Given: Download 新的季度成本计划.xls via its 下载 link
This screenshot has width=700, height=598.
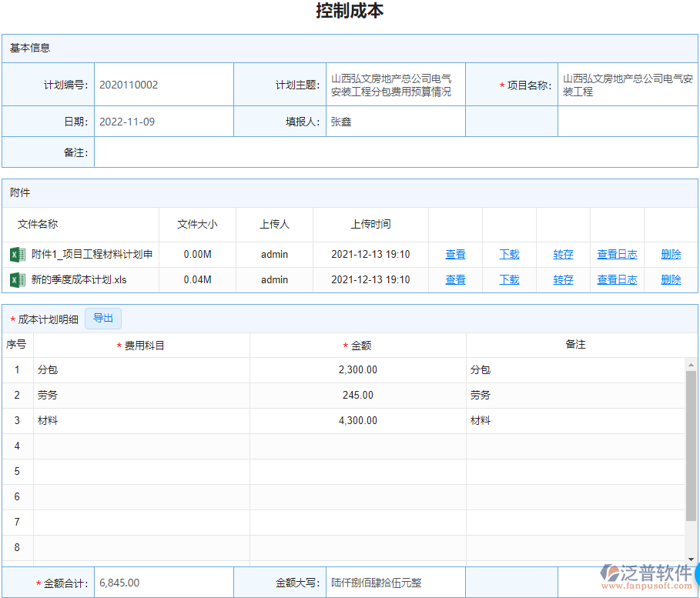Looking at the screenshot, I should [x=508, y=279].
